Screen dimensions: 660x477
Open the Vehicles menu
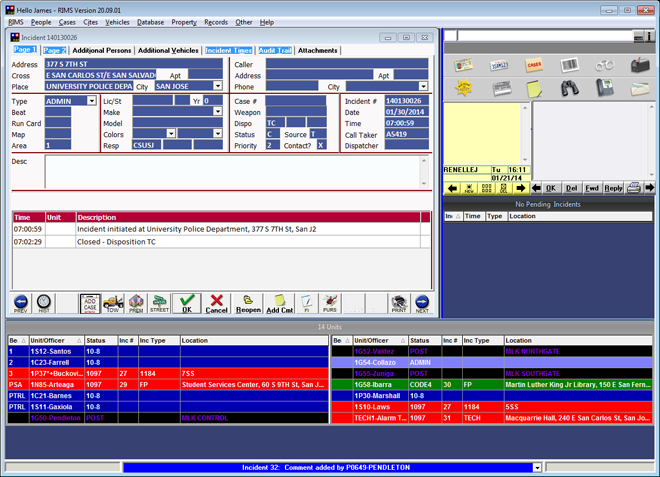[117, 21]
